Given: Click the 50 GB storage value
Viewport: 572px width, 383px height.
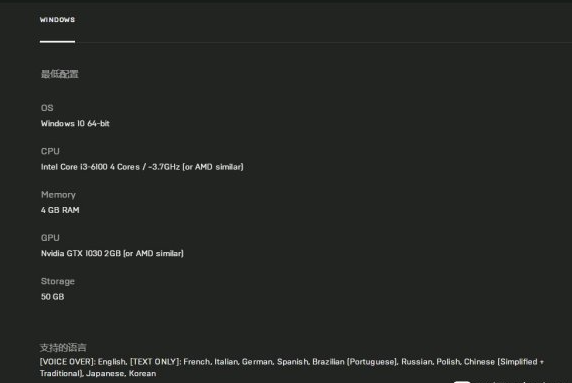Looking at the screenshot, I should click(53, 297).
